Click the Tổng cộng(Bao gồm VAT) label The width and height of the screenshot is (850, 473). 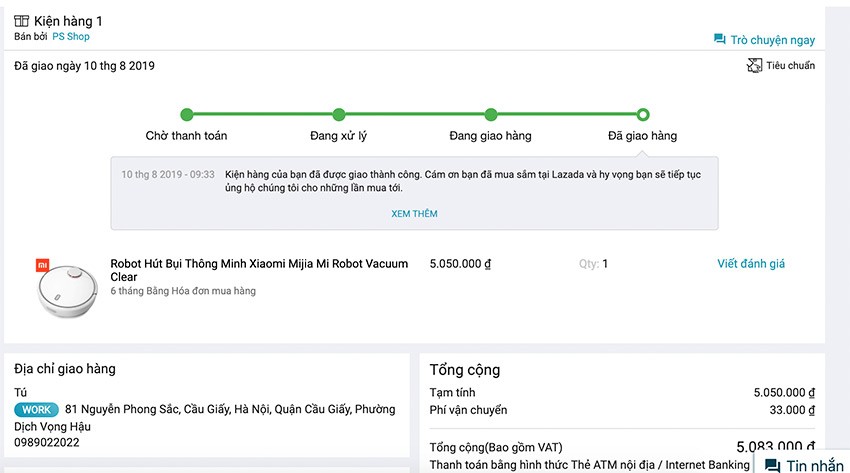496,448
